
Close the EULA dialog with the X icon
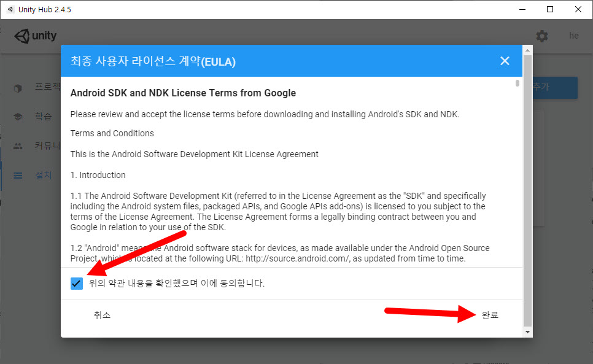coord(505,61)
